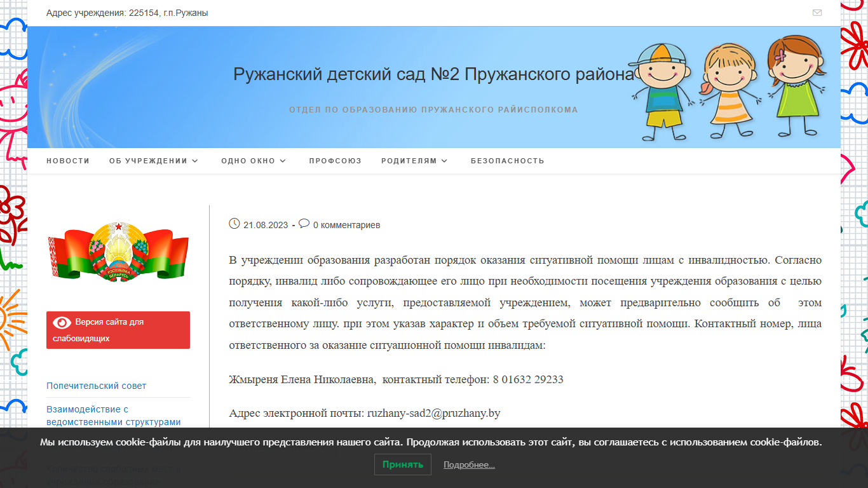This screenshot has width=868, height=488.
Task: Open the Новости menu item
Action: (68, 161)
